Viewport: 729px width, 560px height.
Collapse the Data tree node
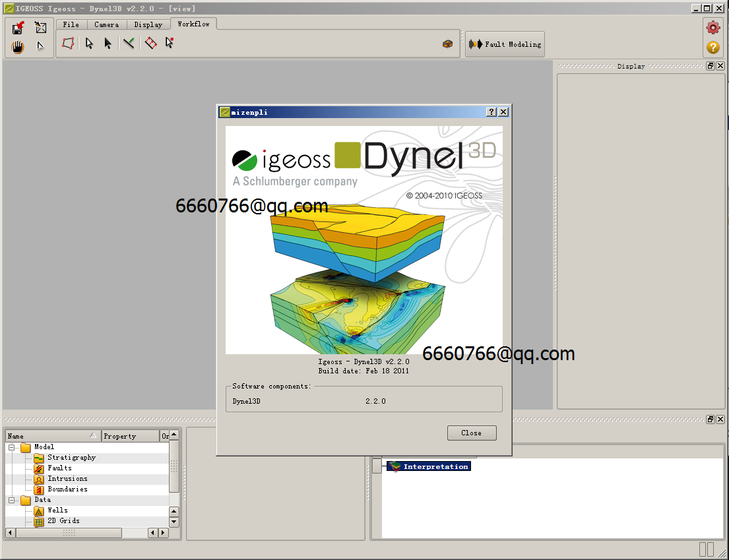click(x=12, y=500)
